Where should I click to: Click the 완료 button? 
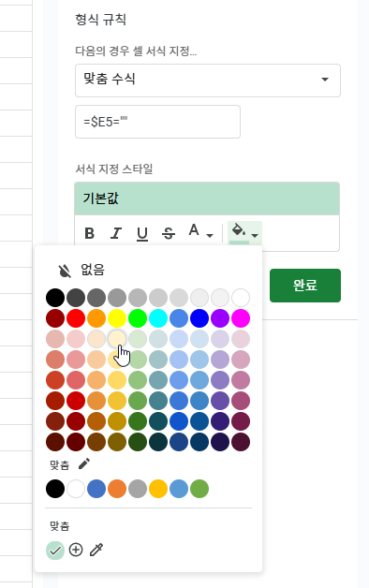(305, 286)
